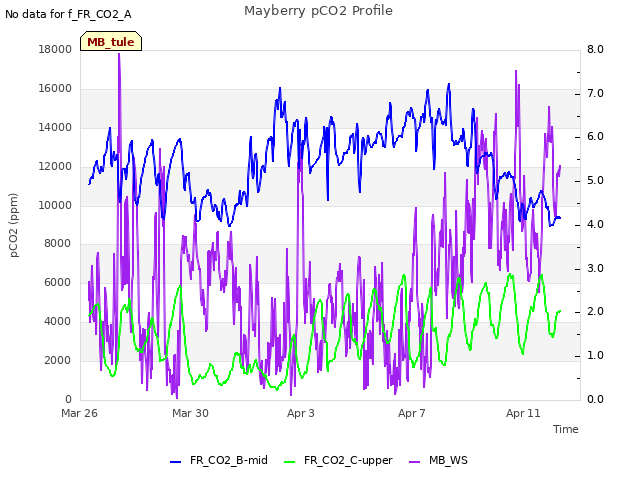Click the 8000 left axis value

[58, 243]
